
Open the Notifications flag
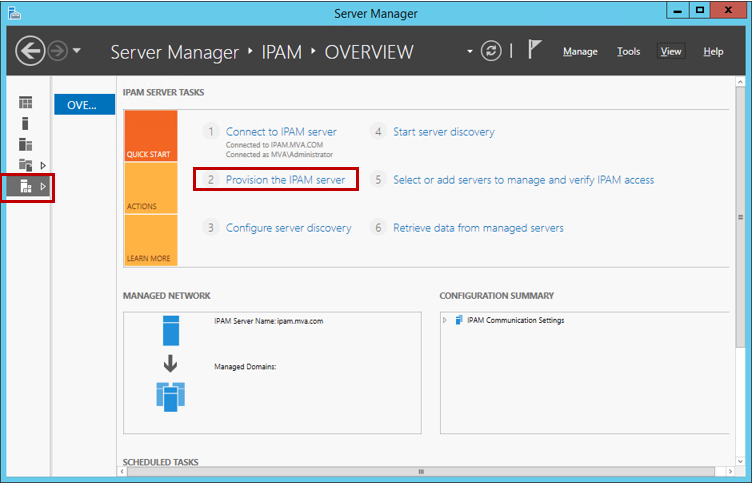coord(534,49)
